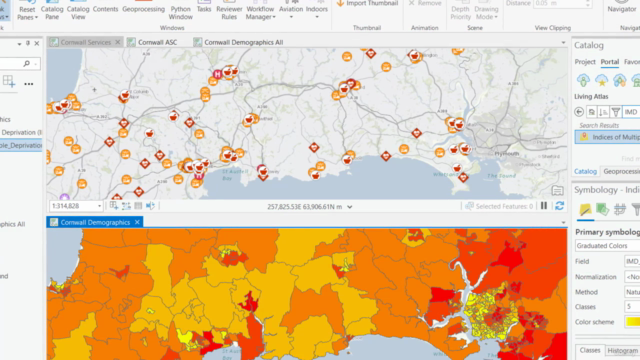Click the Snapping grid icon in map status bar
Viewport: 640px width, 360px height.
114,206
